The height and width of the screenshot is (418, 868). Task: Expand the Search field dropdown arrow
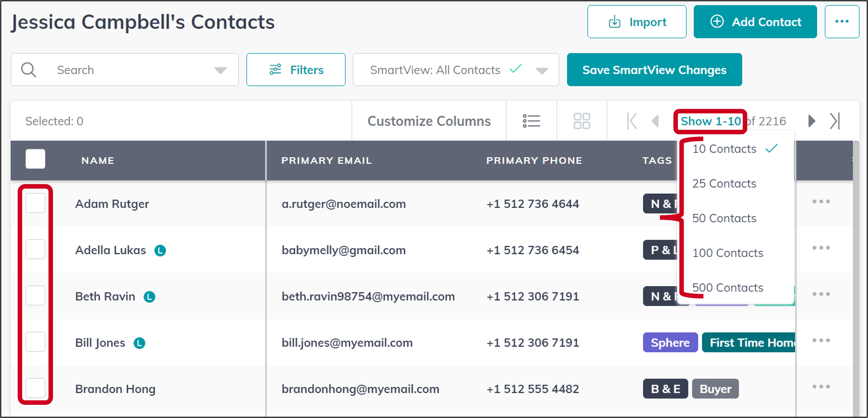pos(220,70)
